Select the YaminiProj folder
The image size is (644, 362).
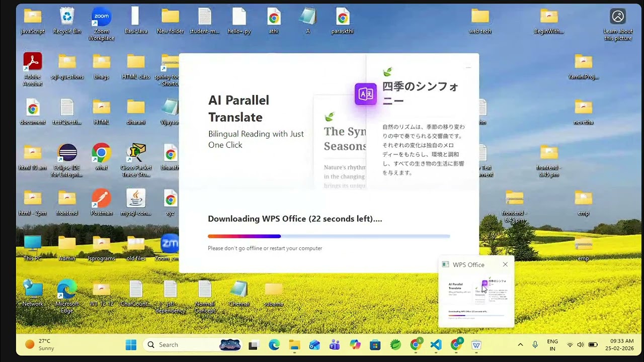tap(583, 66)
